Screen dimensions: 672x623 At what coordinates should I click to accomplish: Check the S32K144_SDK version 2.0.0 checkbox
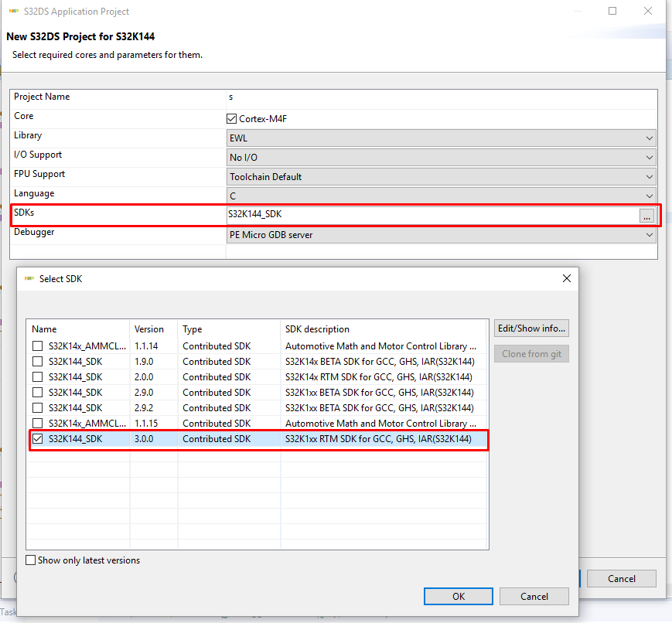point(38,376)
